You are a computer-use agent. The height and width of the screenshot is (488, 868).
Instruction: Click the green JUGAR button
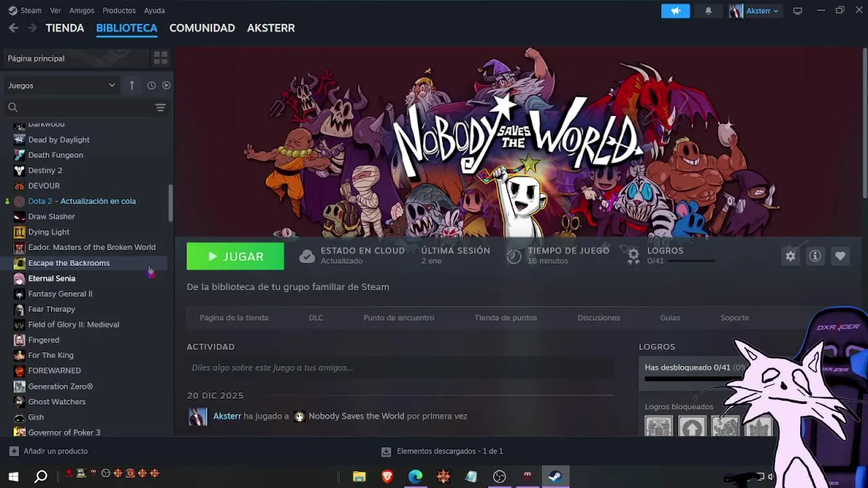(x=235, y=256)
